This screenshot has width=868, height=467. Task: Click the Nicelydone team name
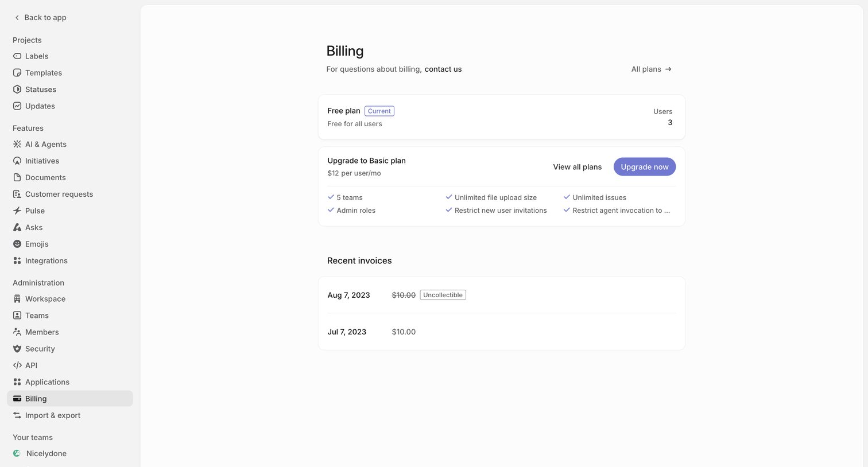(46, 453)
